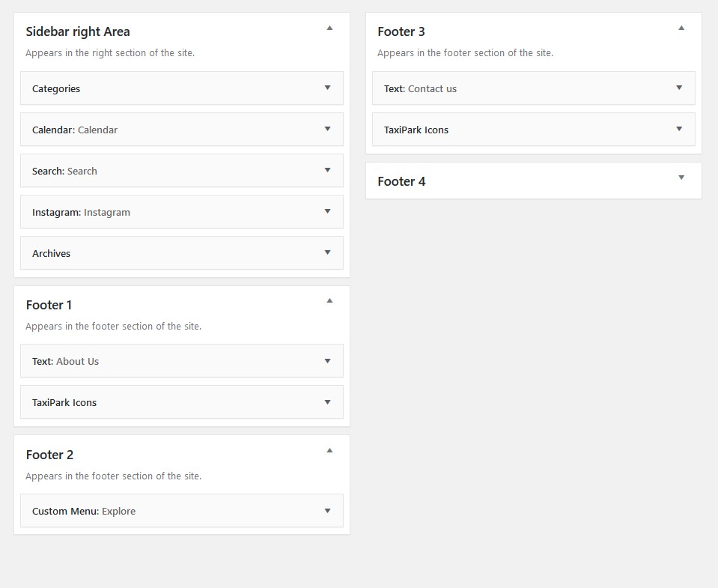The image size is (718, 588).
Task: Expand the Text: Contact us arrow
Action: 679,88
